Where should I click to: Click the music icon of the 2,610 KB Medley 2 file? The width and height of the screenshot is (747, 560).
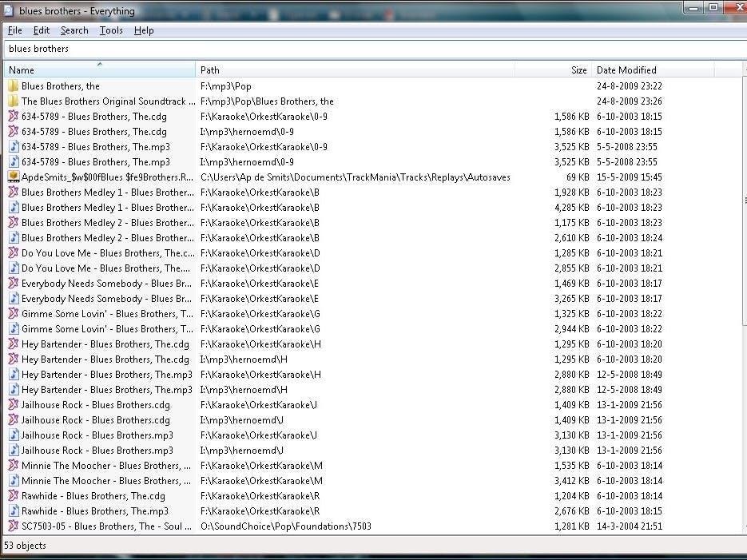(x=14, y=237)
